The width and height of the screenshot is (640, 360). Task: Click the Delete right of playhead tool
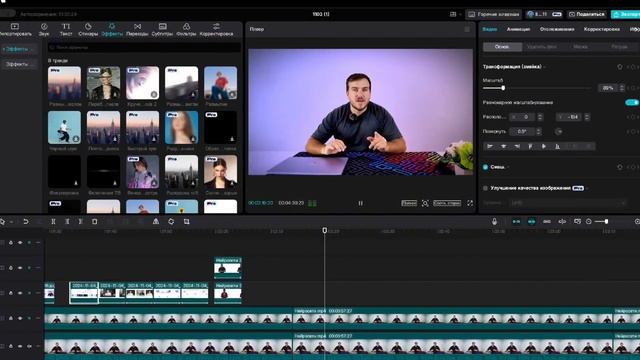coord(80,222)
